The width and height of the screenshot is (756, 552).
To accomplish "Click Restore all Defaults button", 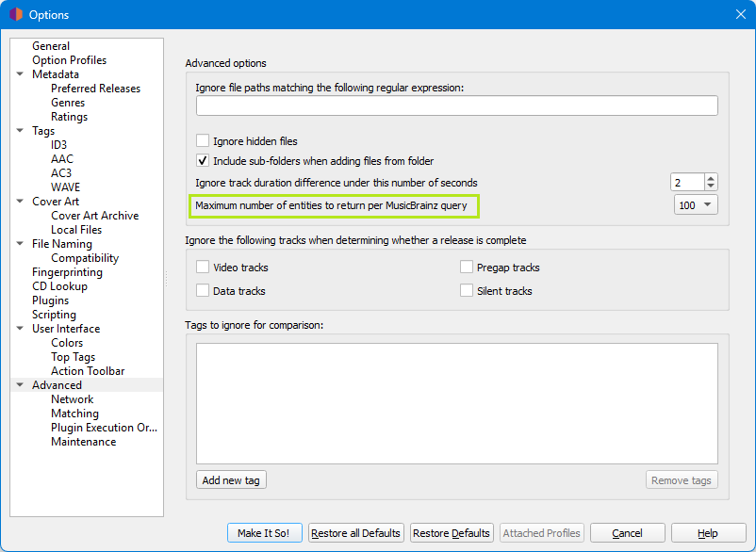I will 356,533.
